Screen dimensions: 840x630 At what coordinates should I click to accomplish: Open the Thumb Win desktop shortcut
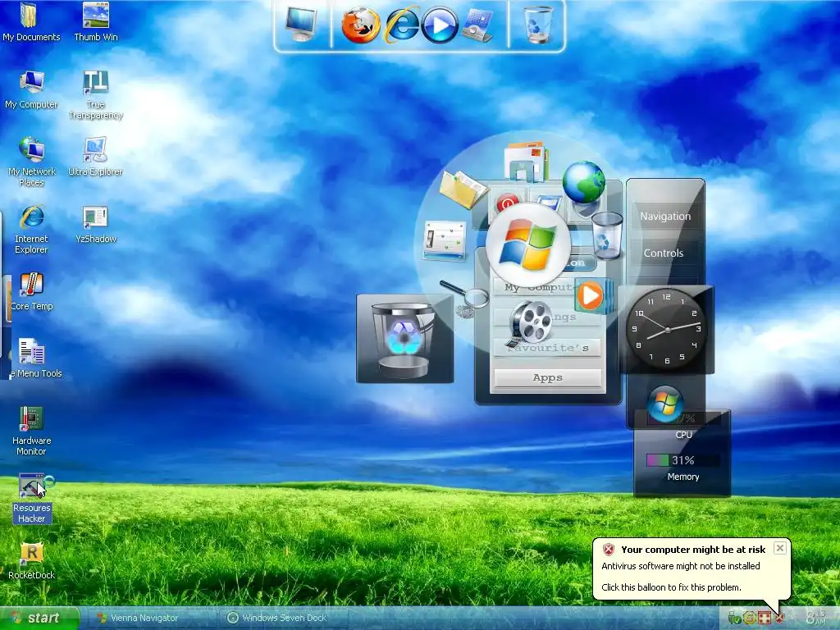click(96, 21)
